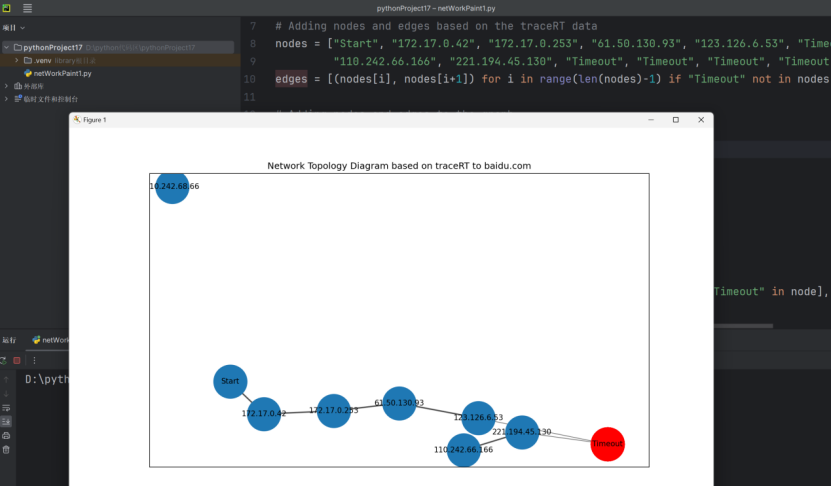
Task: Click the 10.242.68.66 graph node
Action: click(172, 188)
